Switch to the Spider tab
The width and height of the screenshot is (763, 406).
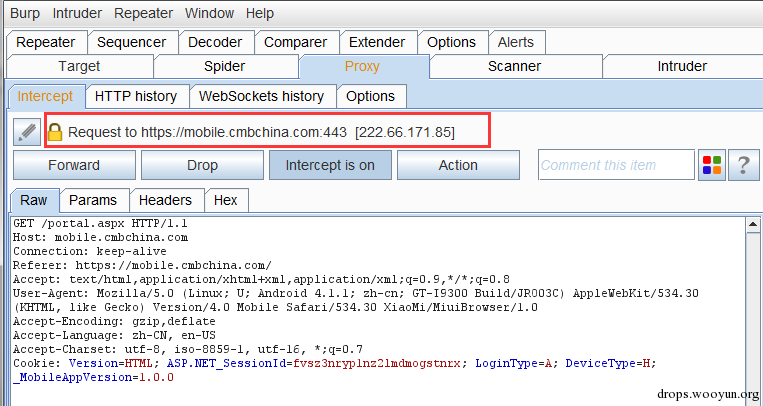point(224,66)
